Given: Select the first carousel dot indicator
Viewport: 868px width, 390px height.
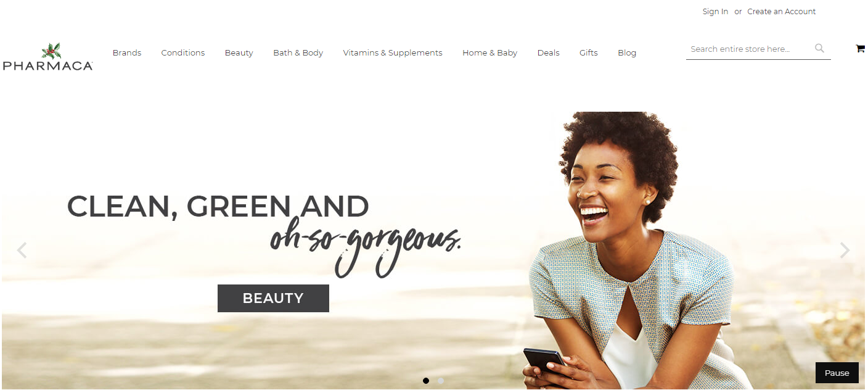Looking at the screenshot, I should pyautogui.click(x=426, y=381).
